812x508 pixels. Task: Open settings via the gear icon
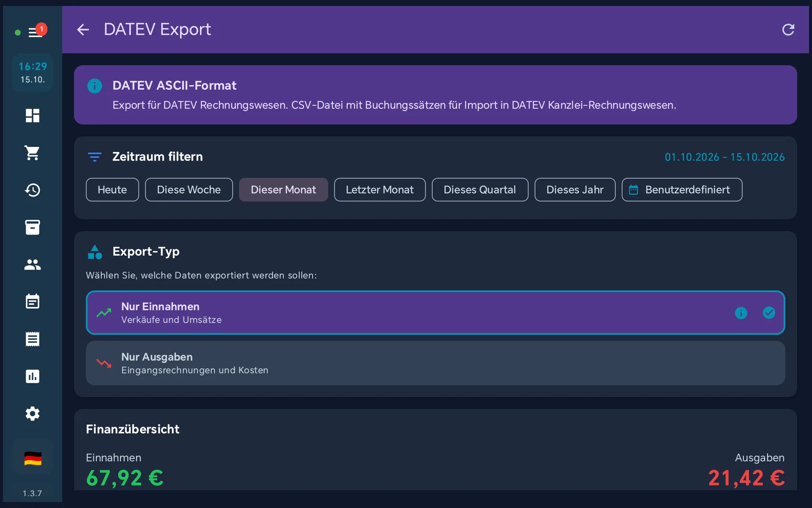(x=33, y=414)
